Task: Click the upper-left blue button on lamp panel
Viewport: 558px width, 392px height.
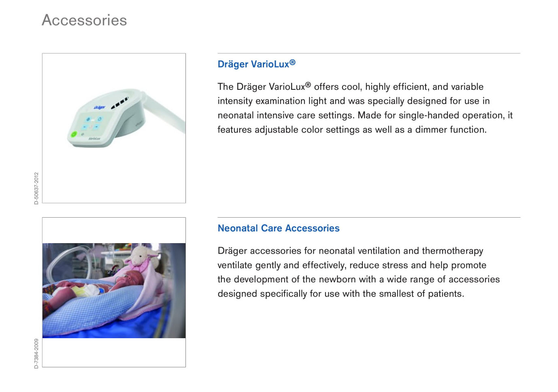Action: point(88,119)
